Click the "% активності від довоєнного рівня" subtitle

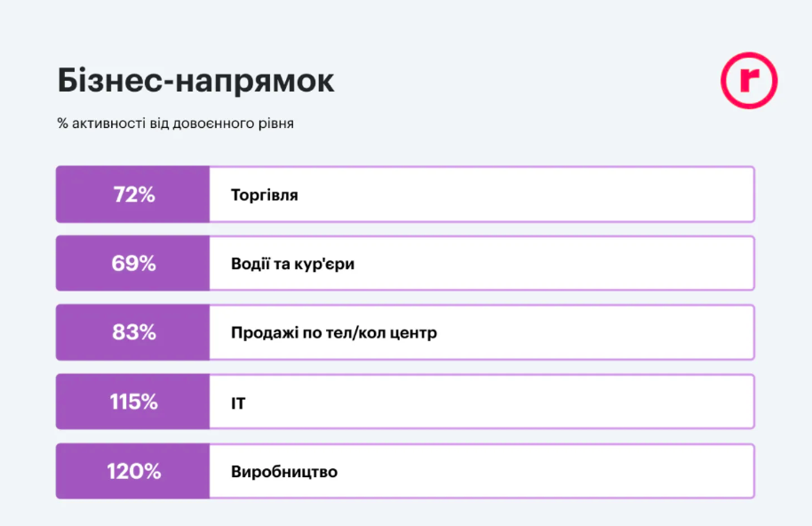tap(176, 124)
